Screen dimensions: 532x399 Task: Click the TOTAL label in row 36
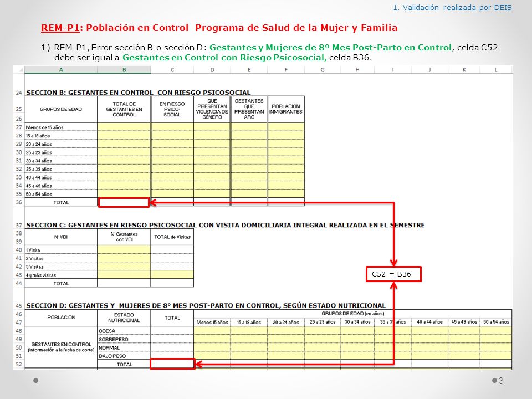61,203
